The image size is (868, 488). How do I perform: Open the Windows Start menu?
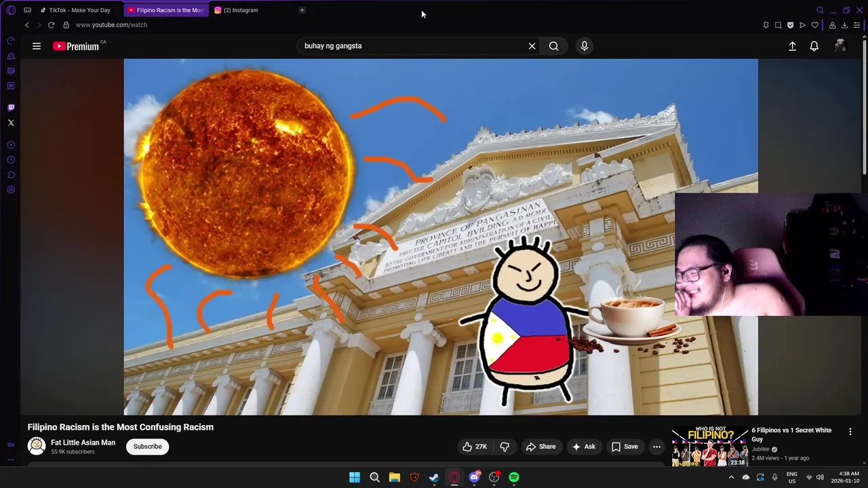point(355,478)
